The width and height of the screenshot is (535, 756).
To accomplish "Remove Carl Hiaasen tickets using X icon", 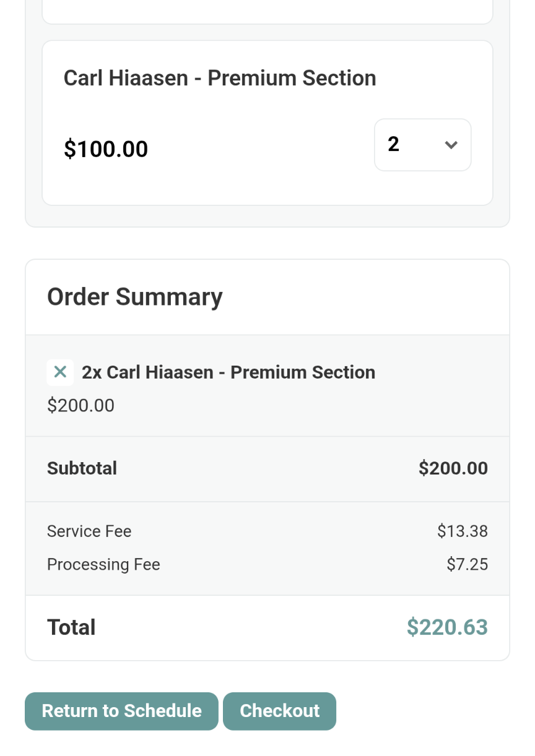I will [x=60, y=372].
